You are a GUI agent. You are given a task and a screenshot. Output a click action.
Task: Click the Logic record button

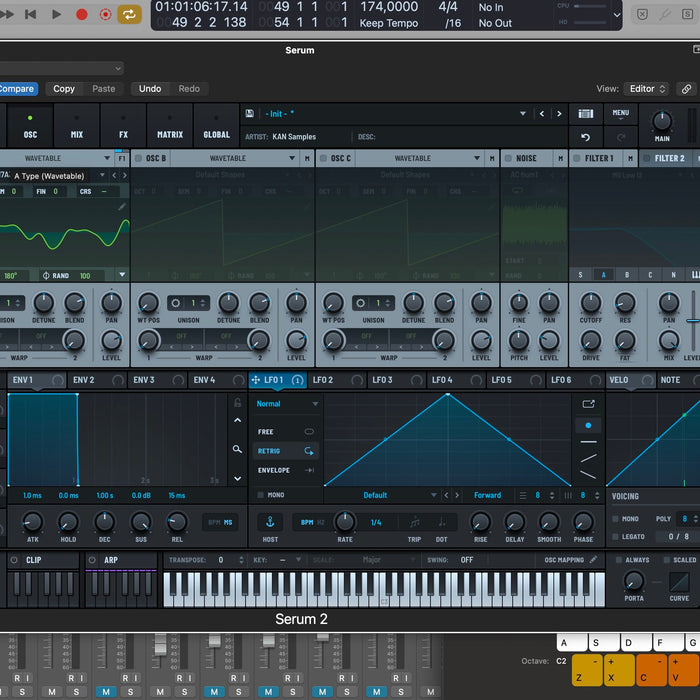(82, 15)
